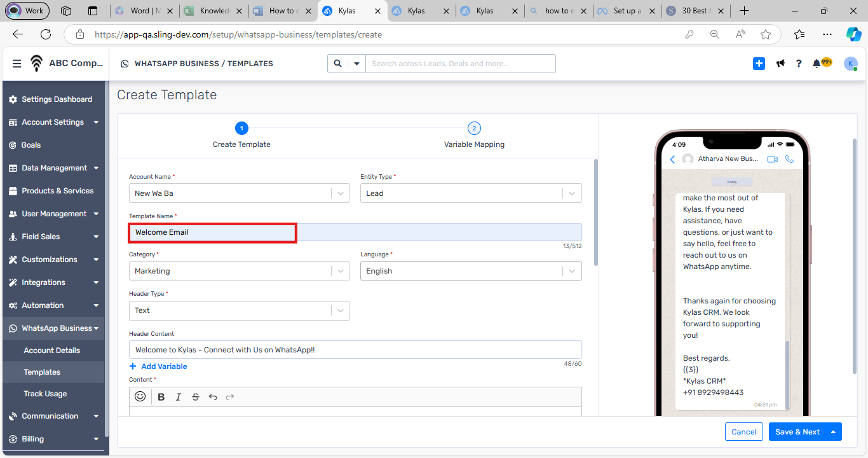
Task: Collapse the WhatsApp Business sidebar menu
Action: point(53,328)
